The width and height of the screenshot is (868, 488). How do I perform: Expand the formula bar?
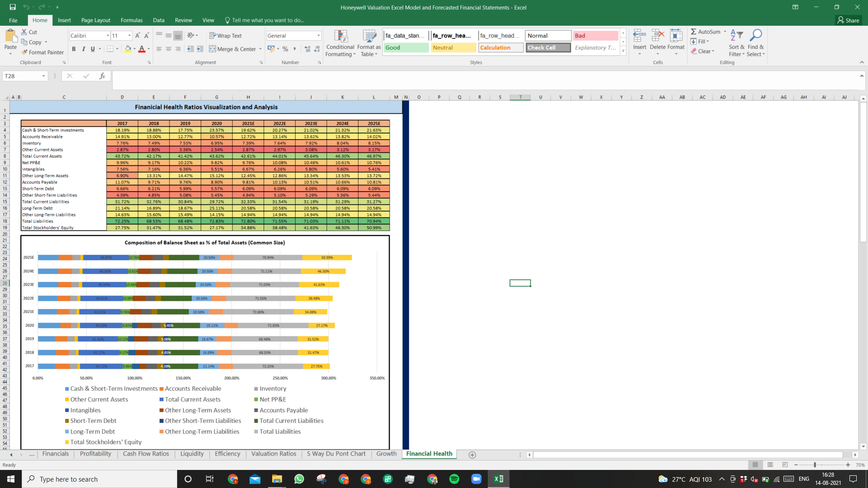[x=862, y=75]
